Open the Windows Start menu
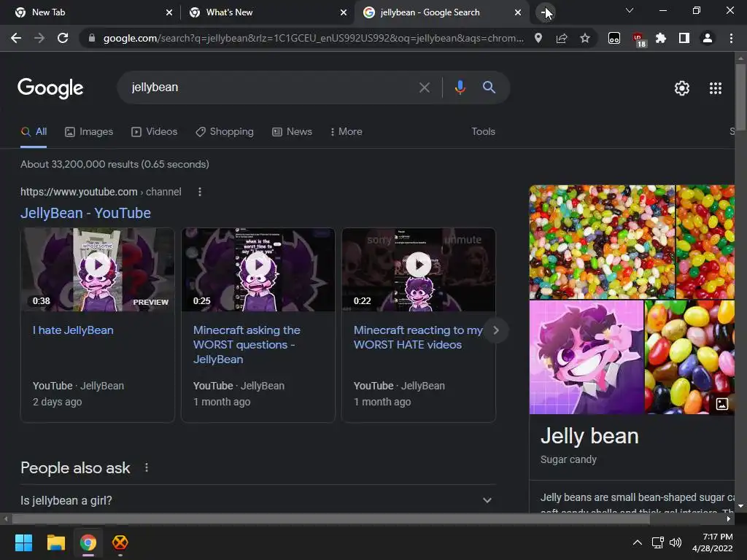 point(23,542)
